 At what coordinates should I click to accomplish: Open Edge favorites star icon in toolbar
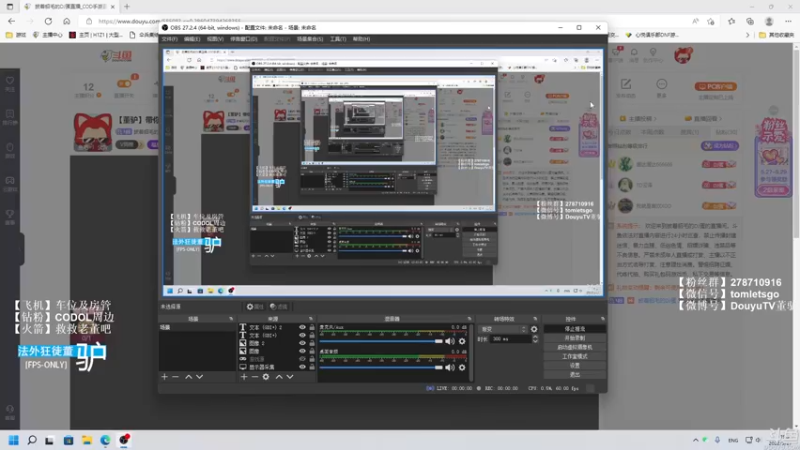point(731,21)
